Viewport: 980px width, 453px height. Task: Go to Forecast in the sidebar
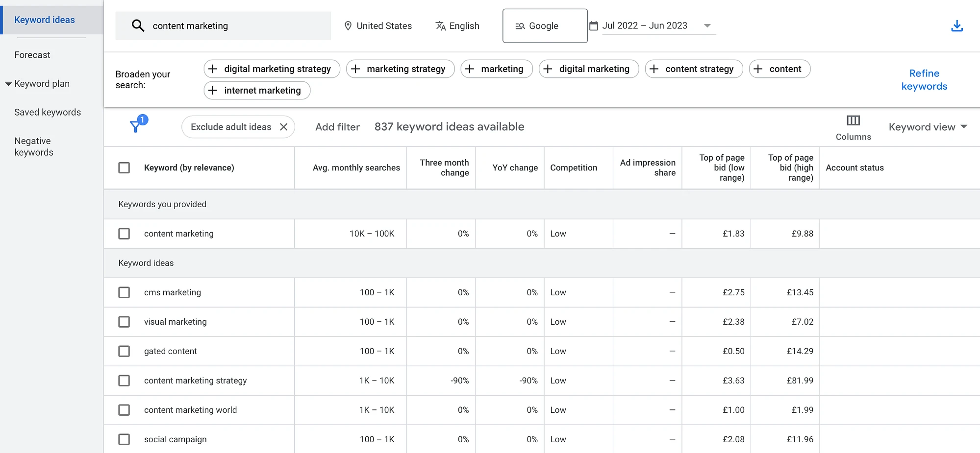tap(32, 55)
